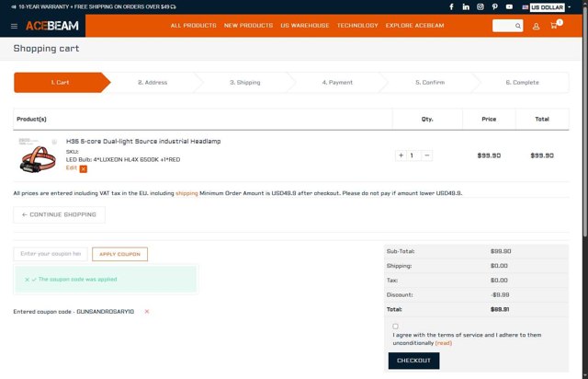Click the Sub-Total $99.90 value
588x379 pixels.
coord(501,251)
